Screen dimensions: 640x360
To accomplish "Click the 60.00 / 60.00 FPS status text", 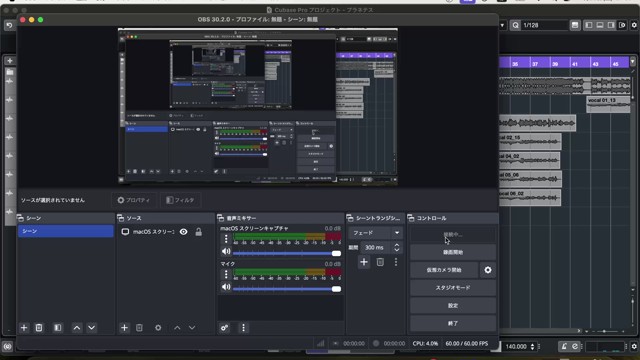I will (467, 344).
